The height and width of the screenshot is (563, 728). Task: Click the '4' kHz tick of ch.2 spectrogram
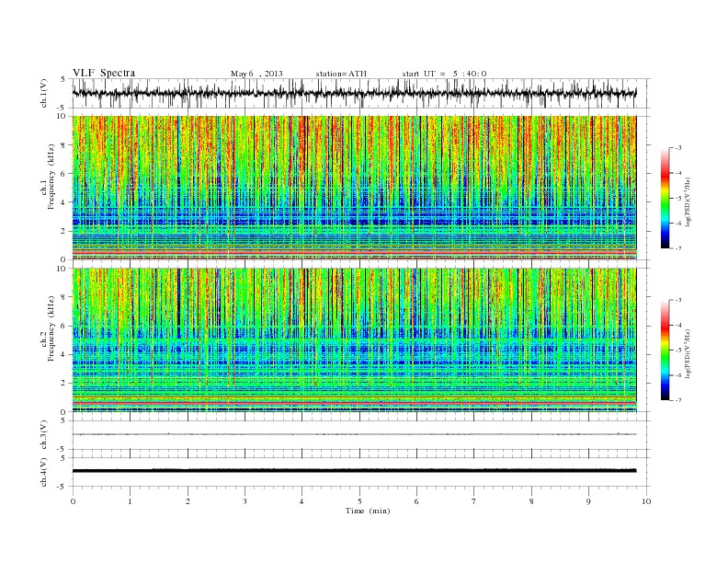coord(63,355)
